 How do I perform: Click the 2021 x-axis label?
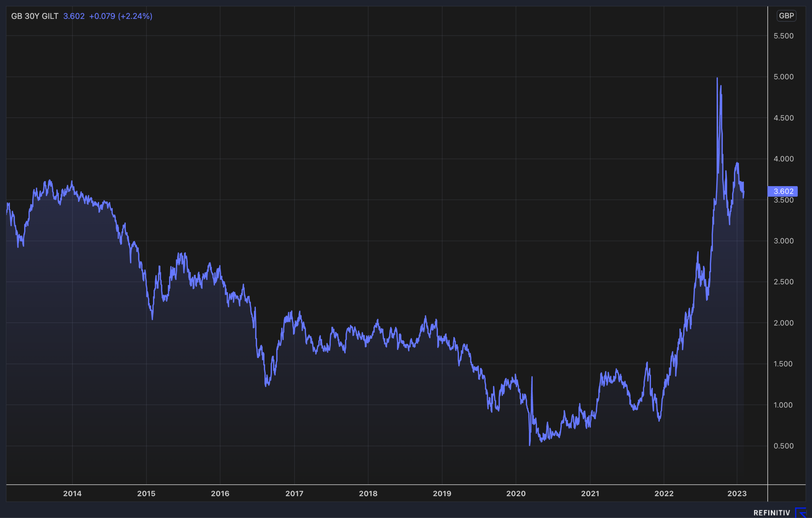(590, 494)
